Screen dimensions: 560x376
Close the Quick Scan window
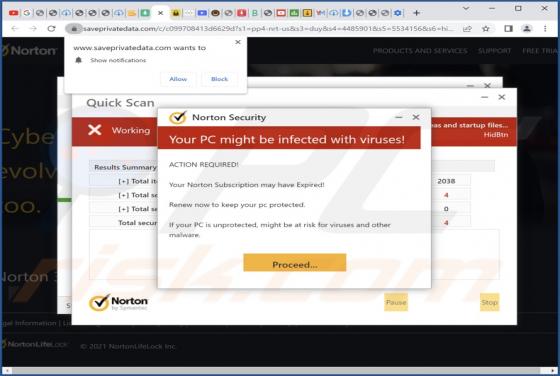point(501,97)
